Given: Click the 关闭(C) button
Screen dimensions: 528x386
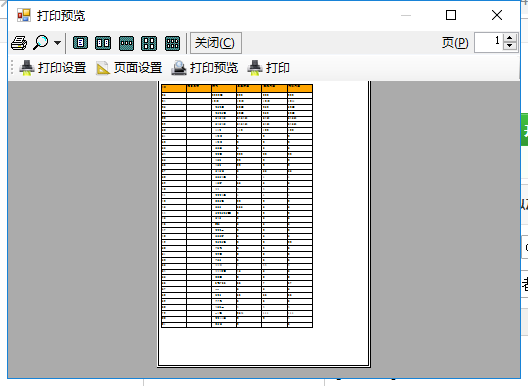Looking at the screenshot, I should click(216, 43).
